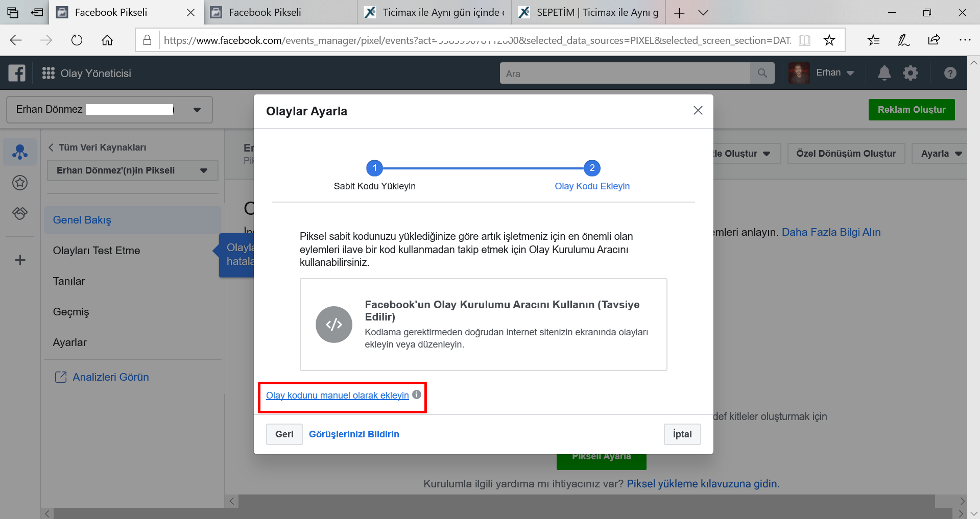The image size is (980, 519).
Task: Open the partner integrations handshake icon
Action: pos(20,213)
